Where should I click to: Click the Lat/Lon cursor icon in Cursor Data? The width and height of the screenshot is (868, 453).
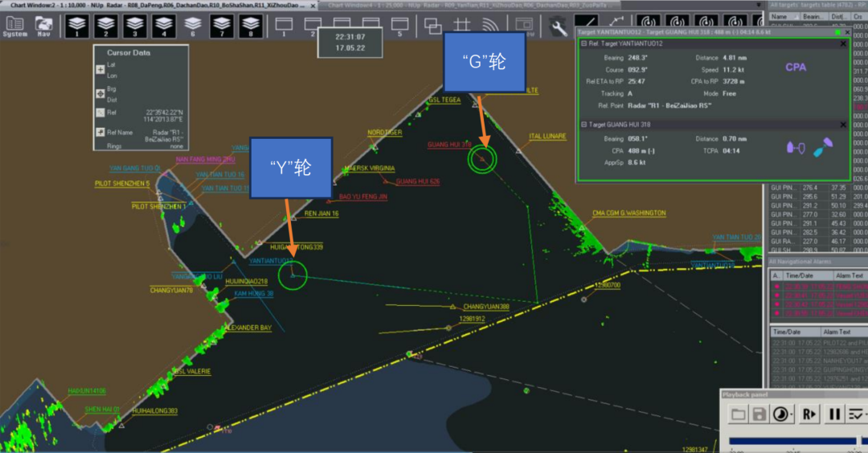100,70
